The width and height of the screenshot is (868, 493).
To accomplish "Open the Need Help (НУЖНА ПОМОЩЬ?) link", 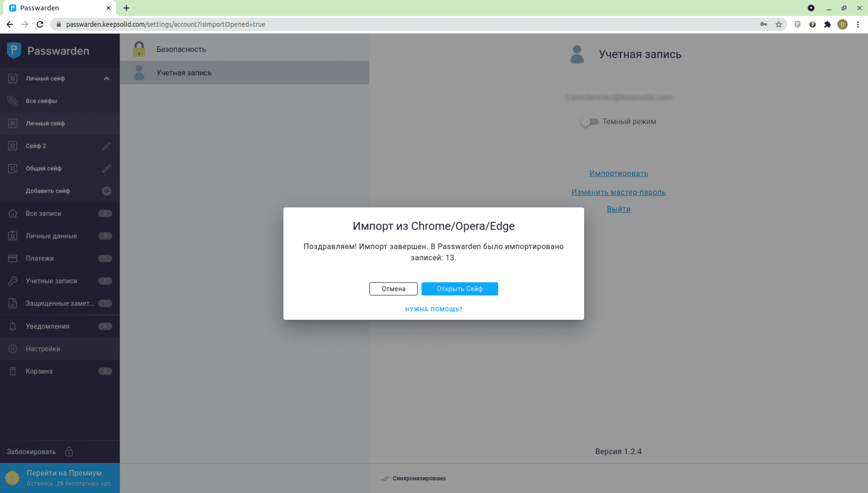I will [x=434, y=309].
